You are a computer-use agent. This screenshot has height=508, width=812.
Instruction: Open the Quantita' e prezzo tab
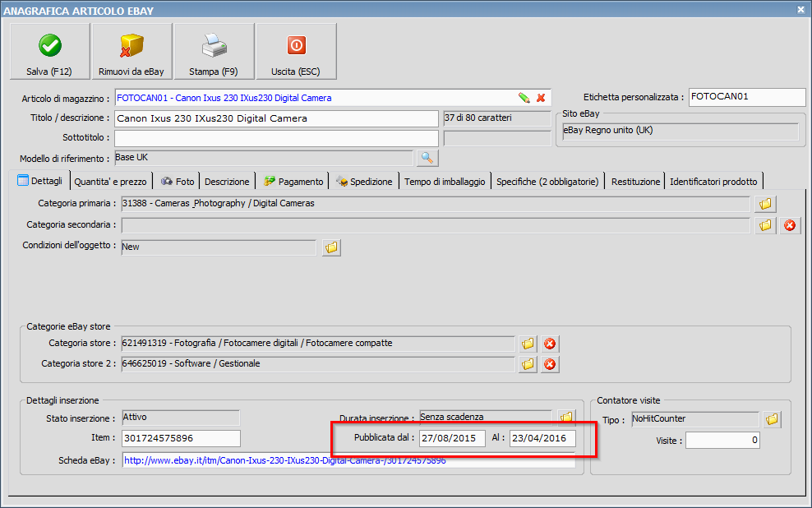tap(110, 182)
